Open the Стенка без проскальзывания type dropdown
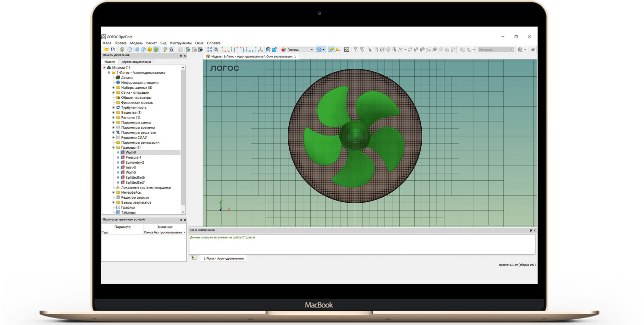Viewport: 644px width, 325px height. pyautogui.click(x=184, y=232)
